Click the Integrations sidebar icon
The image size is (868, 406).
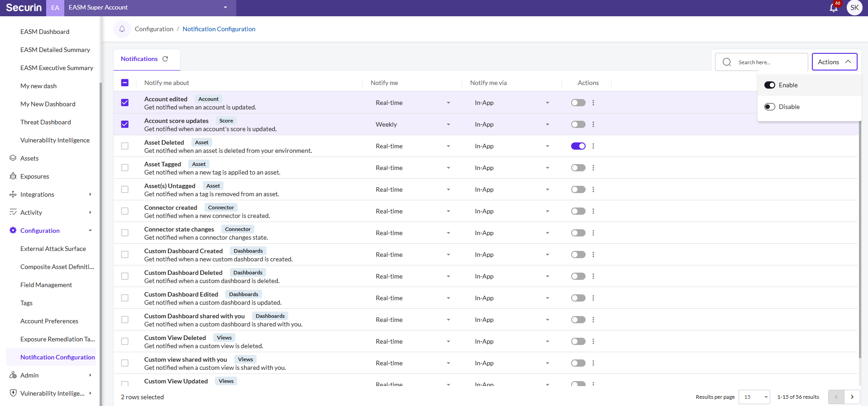point(13,194)
